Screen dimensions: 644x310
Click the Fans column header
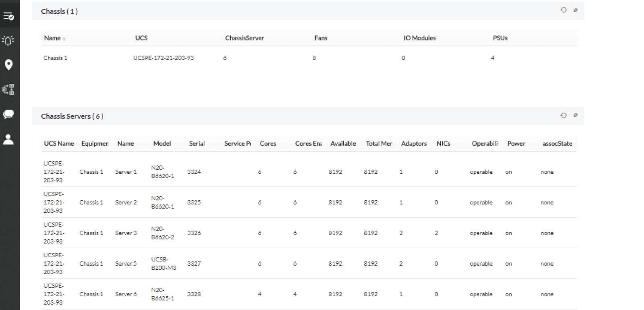[x=321, y=38]
